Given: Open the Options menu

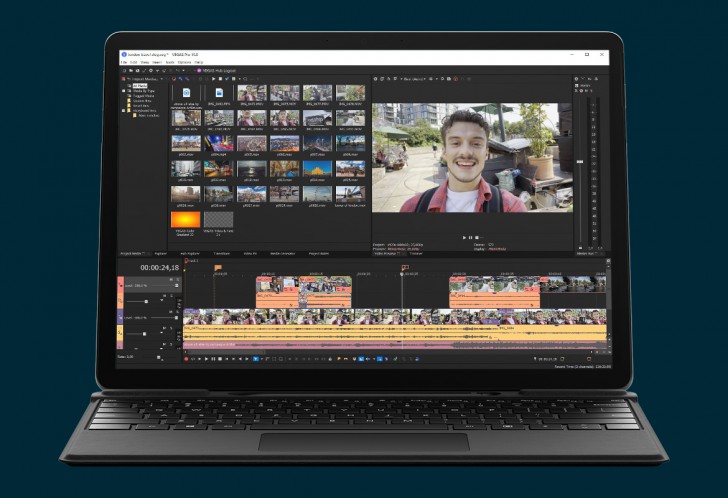Looking at the screenshot, I should (x=184, y=62).
